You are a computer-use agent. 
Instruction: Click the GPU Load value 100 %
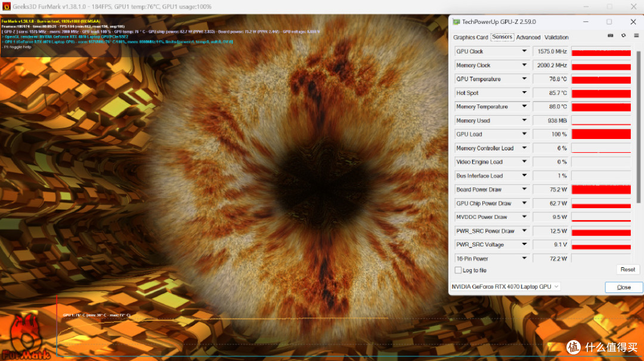point(552,134)
